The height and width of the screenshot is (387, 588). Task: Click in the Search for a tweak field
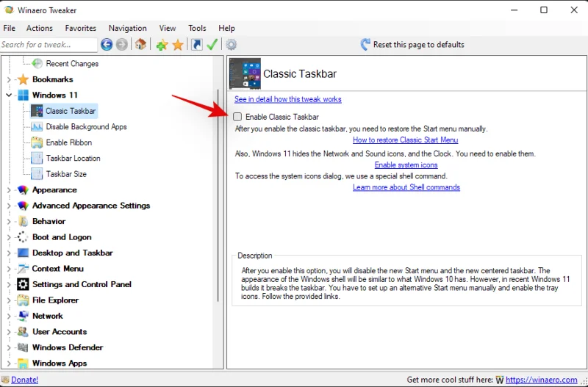click(48, 45)
